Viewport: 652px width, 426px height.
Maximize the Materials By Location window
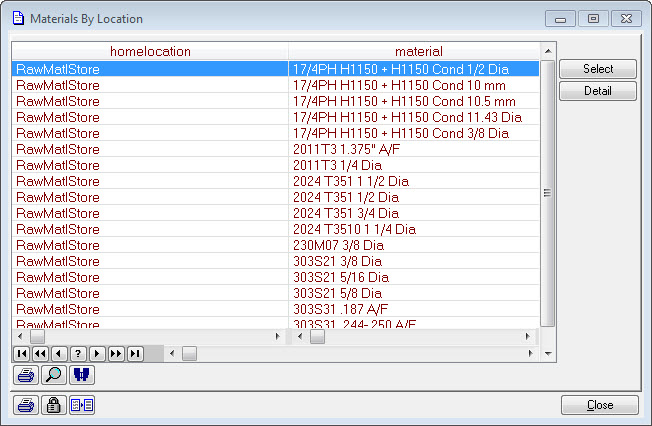point(593,19)
